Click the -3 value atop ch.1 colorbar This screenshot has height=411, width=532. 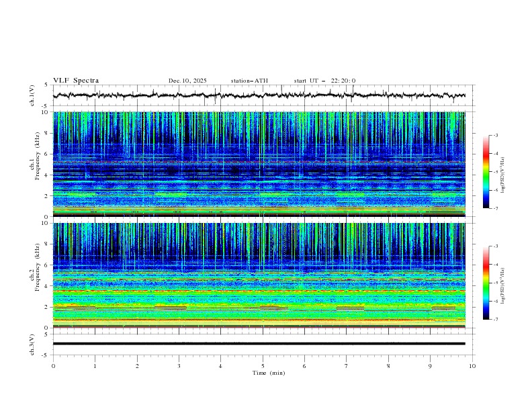pyautogui.click(x=496, y=136)
